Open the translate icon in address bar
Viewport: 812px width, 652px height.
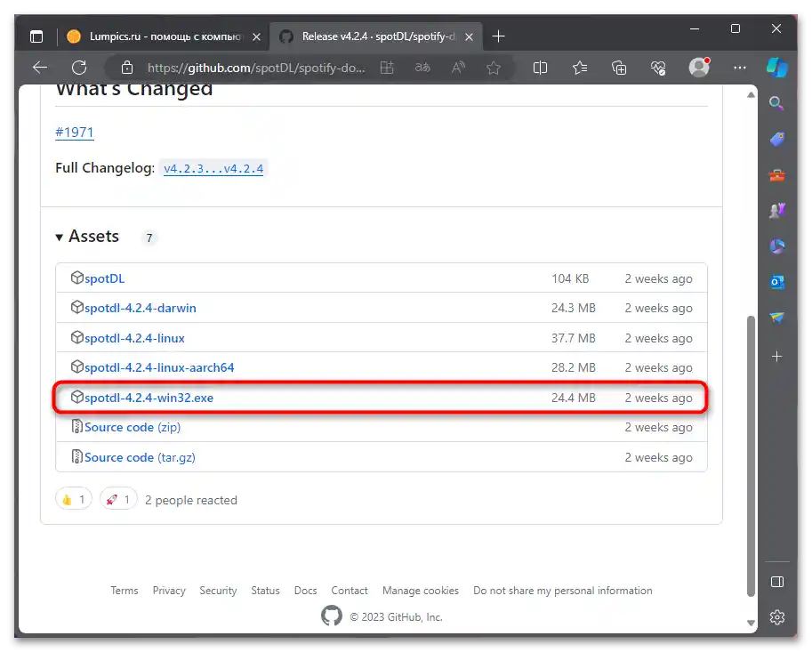tap(422, 68)
